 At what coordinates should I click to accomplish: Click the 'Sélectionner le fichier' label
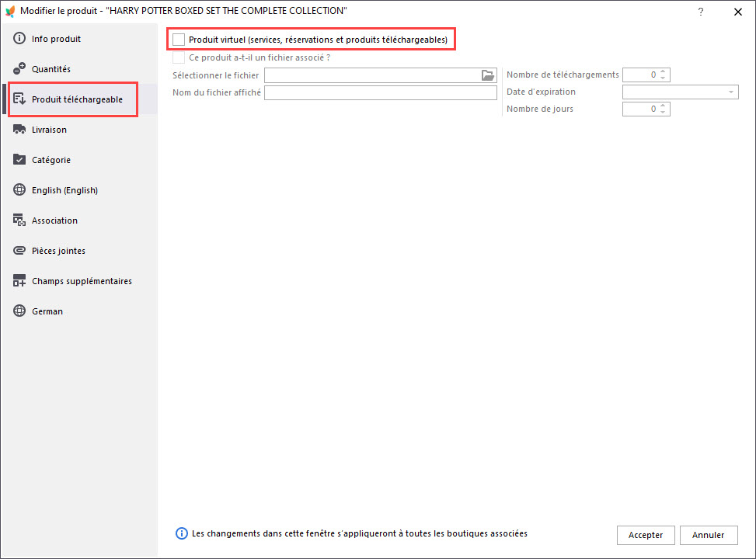[215, 75]
